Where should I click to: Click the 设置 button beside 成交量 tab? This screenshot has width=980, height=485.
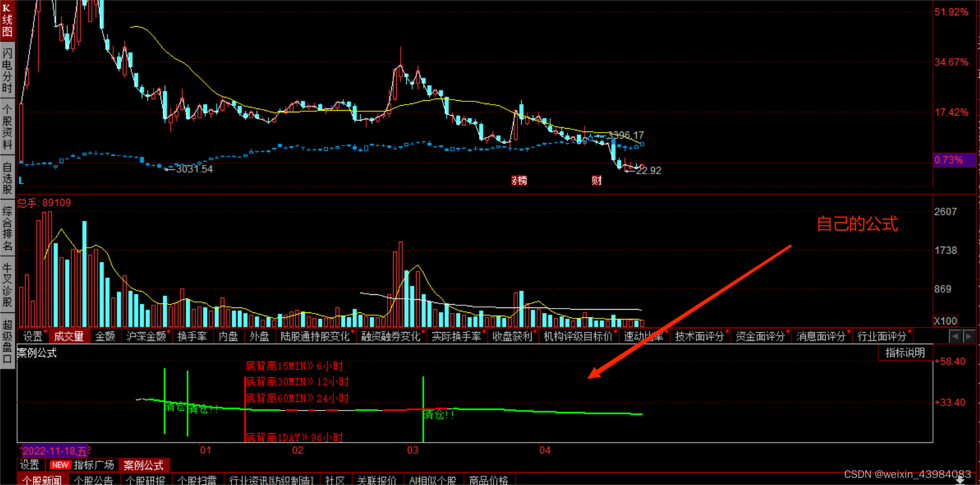(33, 336)
